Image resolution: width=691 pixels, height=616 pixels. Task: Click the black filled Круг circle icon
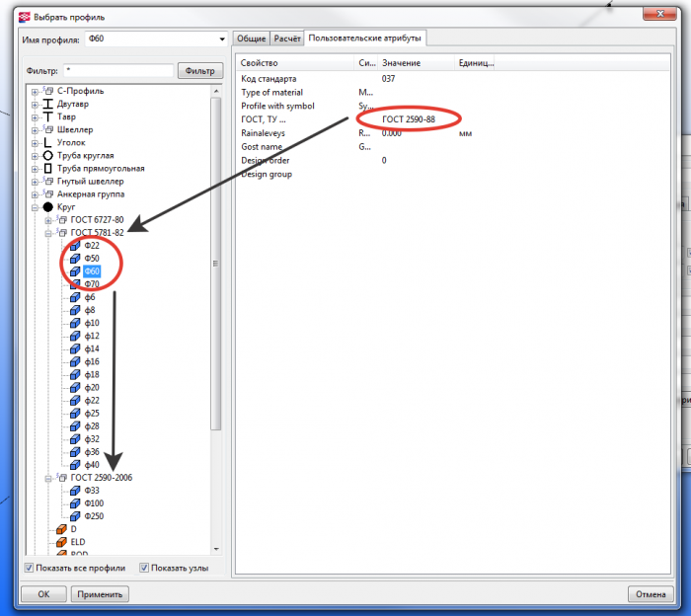[47, 207]
